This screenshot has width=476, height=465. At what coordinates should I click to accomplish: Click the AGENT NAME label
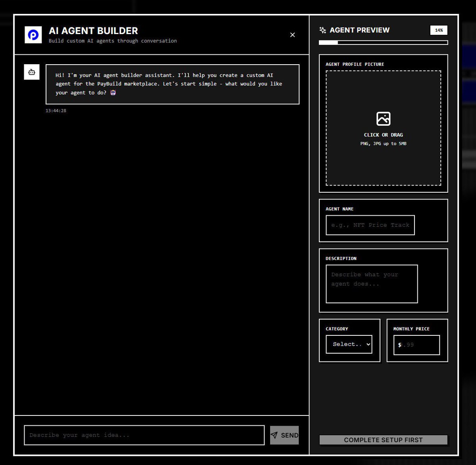pyautogui.click(x=340, y=209)
